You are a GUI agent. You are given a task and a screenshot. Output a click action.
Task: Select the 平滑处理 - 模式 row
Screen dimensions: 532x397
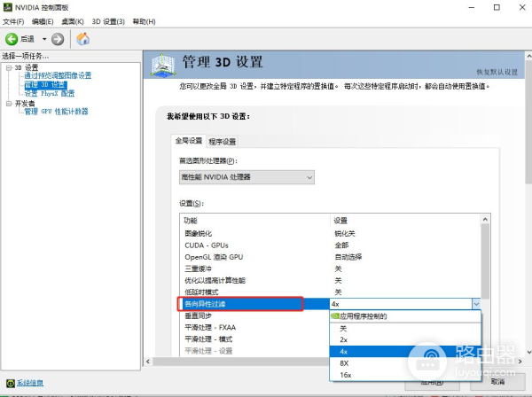(254, 339)
